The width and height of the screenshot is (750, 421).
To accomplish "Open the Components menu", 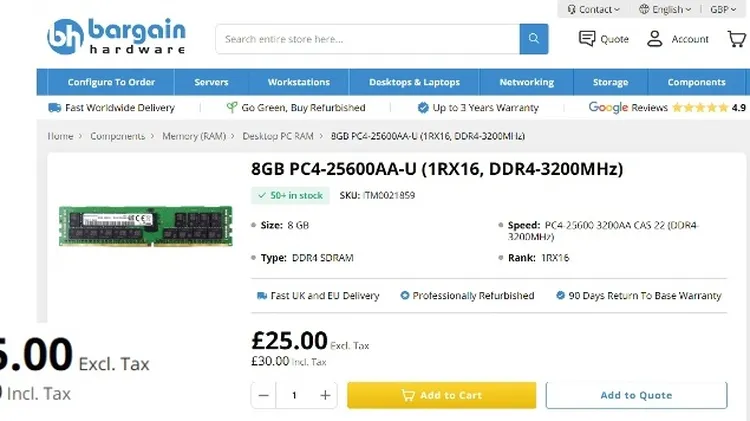I will coord(696,82).
